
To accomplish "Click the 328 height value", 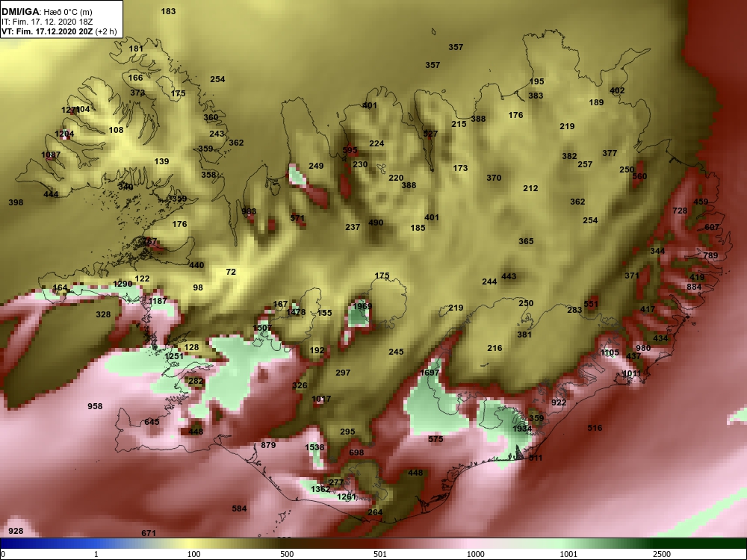I will point(103,314).
